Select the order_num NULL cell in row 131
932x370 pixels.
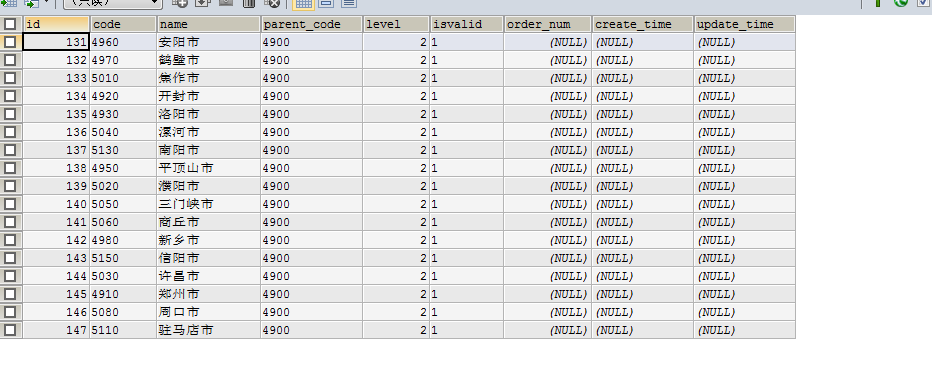547,42
